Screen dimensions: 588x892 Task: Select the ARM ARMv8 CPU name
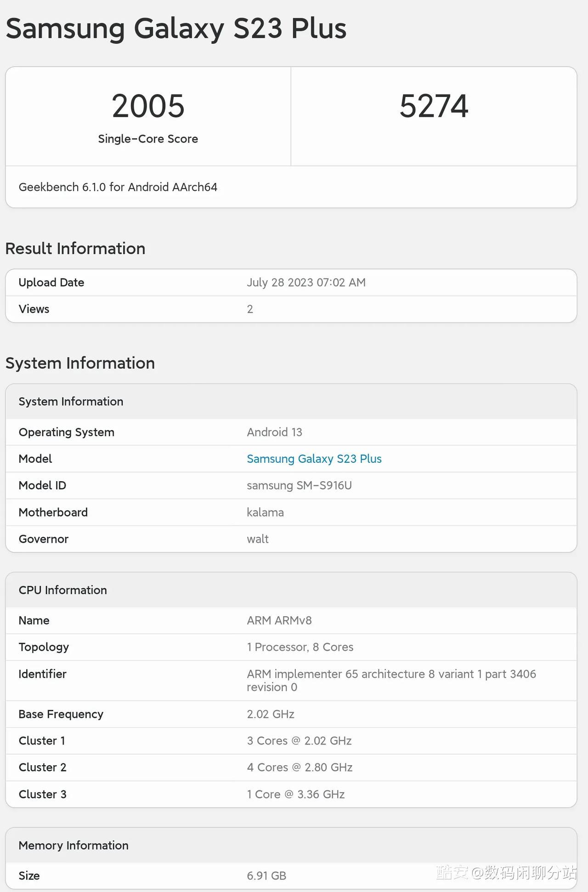[279, 620]
